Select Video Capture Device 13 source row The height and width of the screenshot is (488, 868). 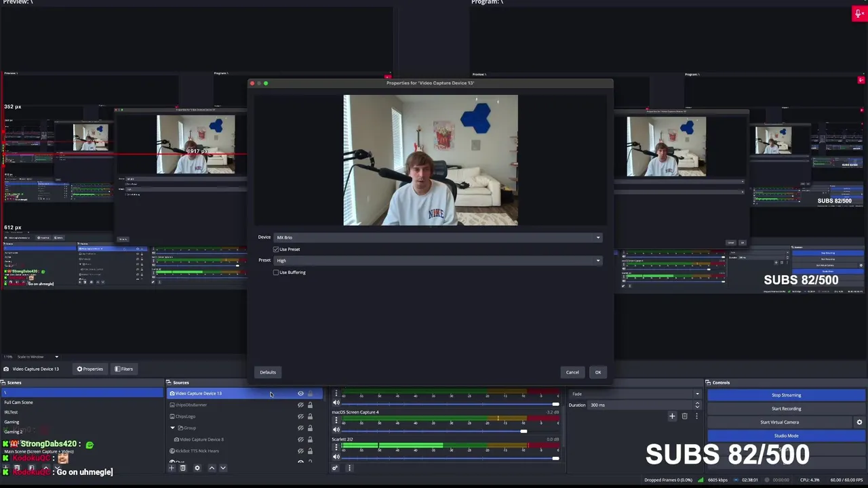pyautogui.click(x=245, y=394)
